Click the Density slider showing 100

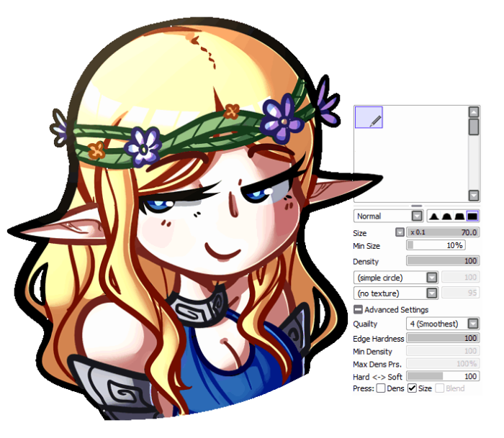coord(443,261)
